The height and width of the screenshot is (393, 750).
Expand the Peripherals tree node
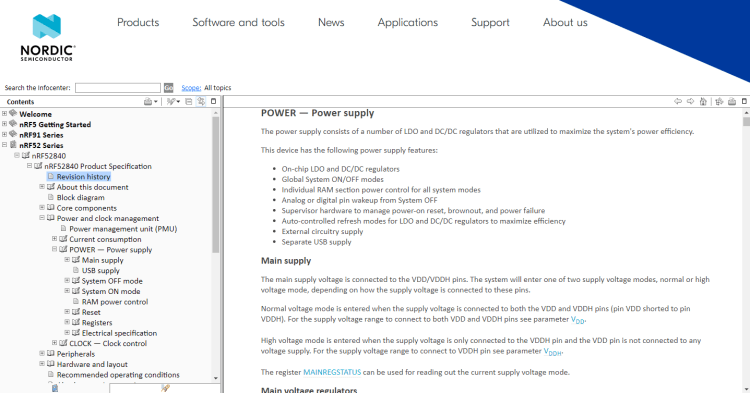(42, 354)
